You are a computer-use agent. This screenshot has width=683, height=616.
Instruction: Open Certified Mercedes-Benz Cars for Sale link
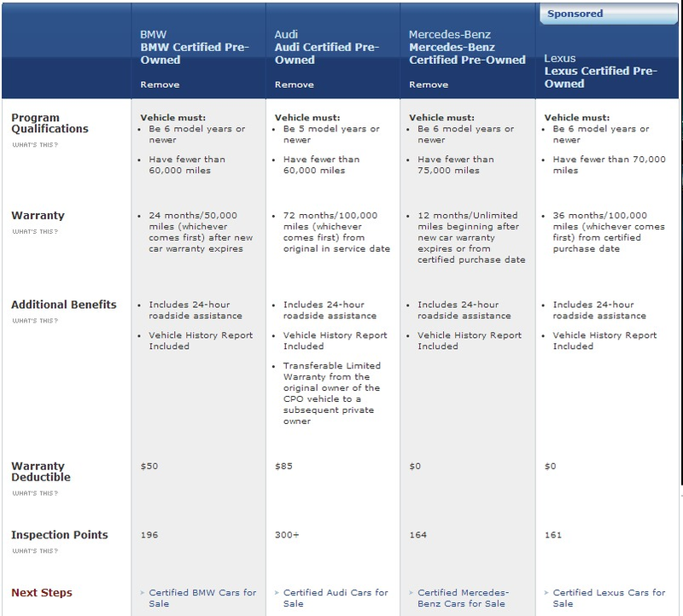tap(463, 598)
